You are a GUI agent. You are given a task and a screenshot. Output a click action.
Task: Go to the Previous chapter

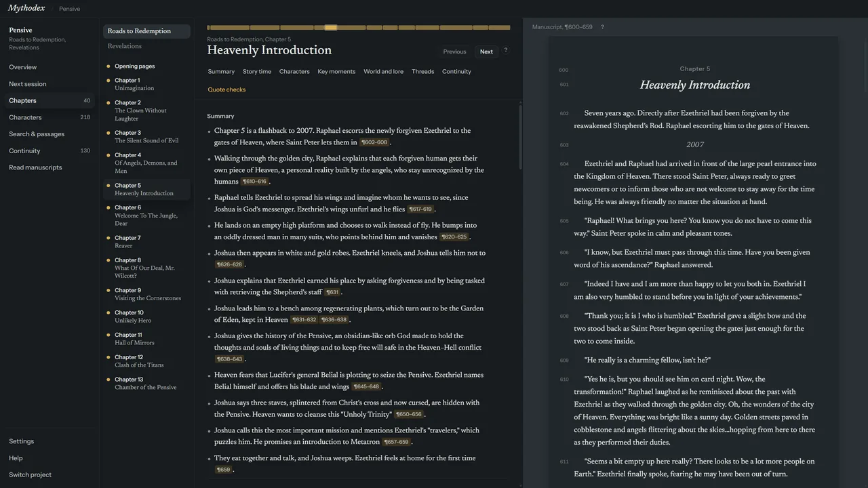click(x=454, y=52)
